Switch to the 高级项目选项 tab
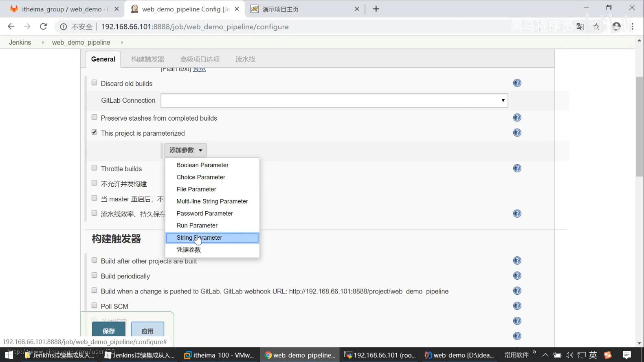The width and height of the screenshot is (644, 362). [x=200, y=59]
